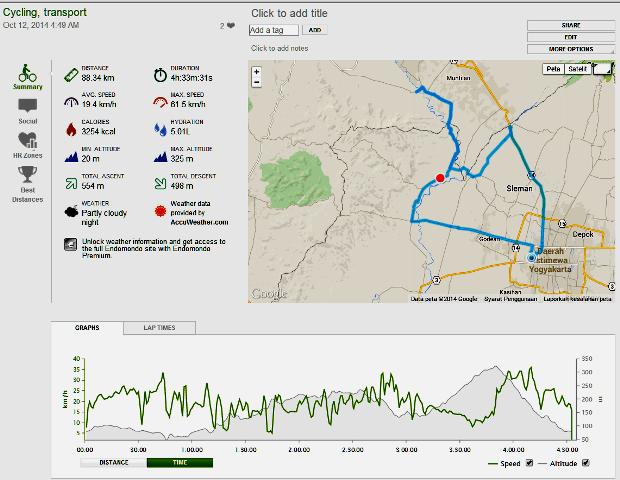
Task: Expand the map fullscreen corner control
Action: click(x=602, y=69)
